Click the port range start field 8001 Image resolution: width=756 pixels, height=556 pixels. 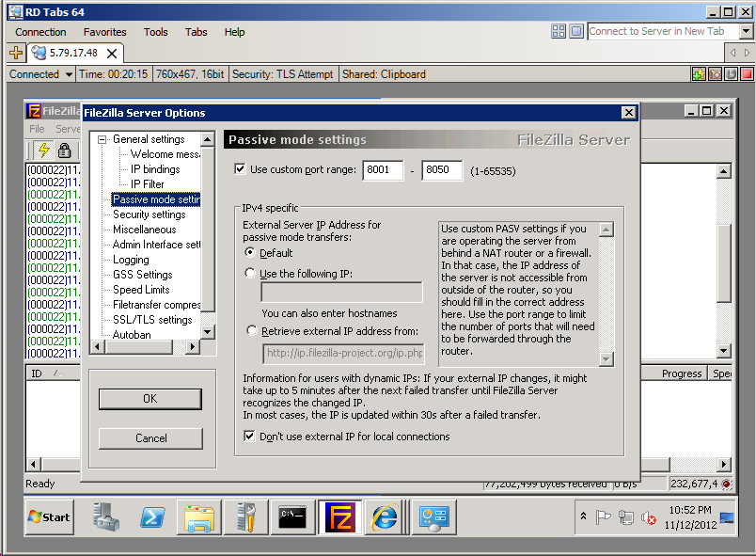383,170
